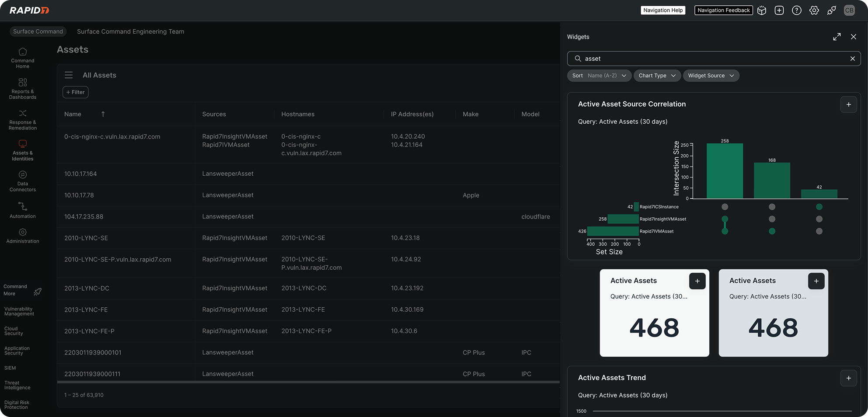Open Administration settings in the sidebar
The height and width of the screenshot is (417, 868).
coord(23,236)
